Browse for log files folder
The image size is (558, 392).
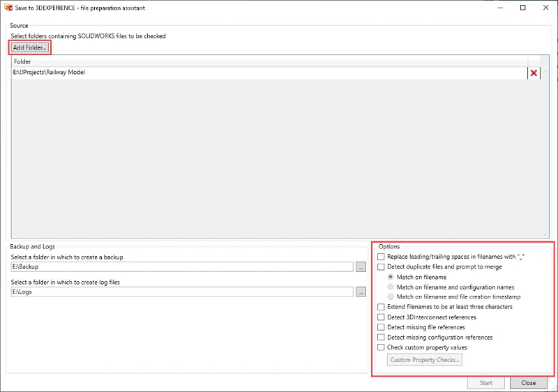[361, 292]
